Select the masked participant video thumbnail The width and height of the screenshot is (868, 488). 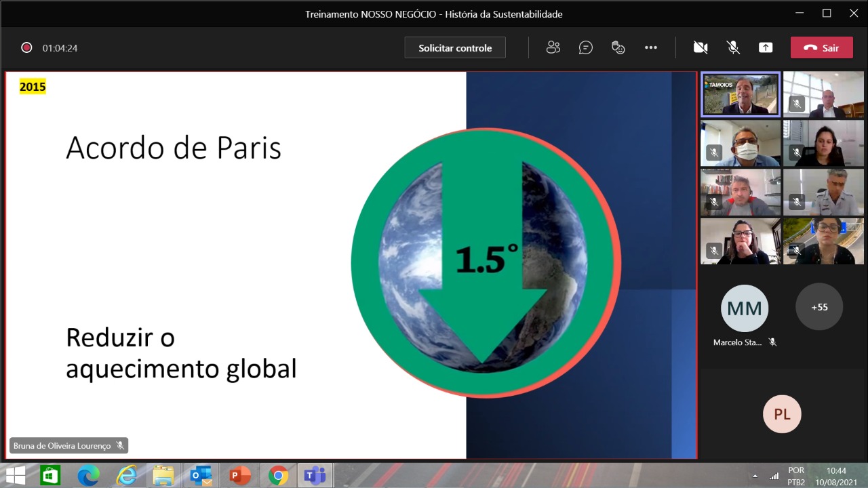740,144
